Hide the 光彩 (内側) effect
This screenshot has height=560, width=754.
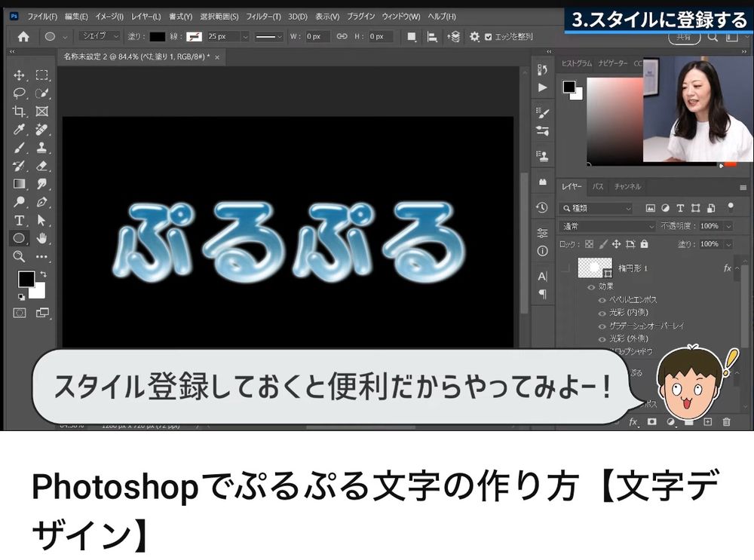pyautogui.click(x=602, y=313)
